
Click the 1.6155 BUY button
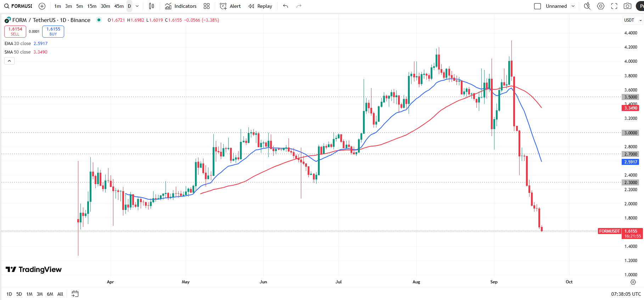53,32
